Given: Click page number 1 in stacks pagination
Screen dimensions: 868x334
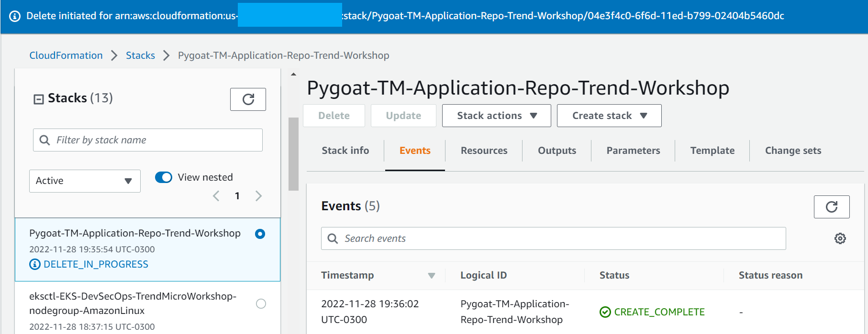Looking at the screenshot, I should pos(237,196).
